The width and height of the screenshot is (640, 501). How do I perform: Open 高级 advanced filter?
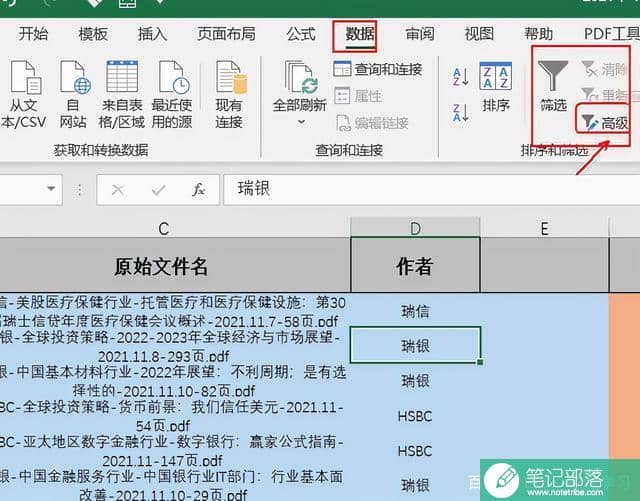coord(605,122)
